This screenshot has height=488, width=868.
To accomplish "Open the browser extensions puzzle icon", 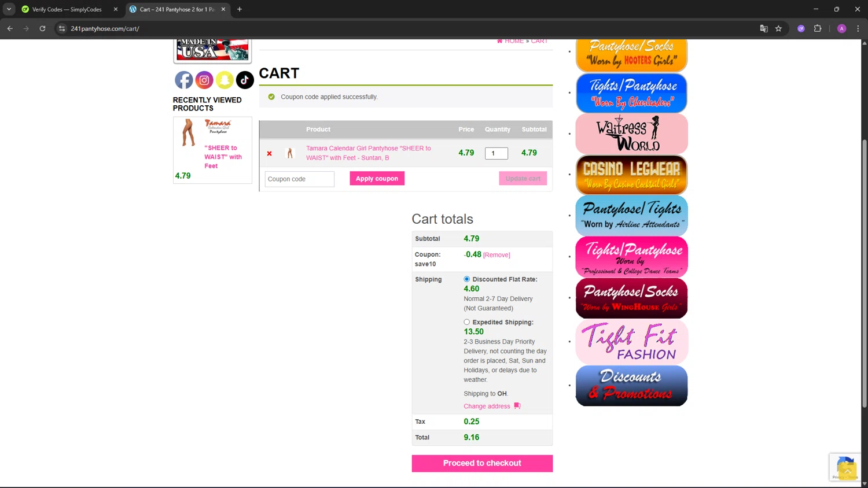I will pyautogui.click(x=818, y=28).
